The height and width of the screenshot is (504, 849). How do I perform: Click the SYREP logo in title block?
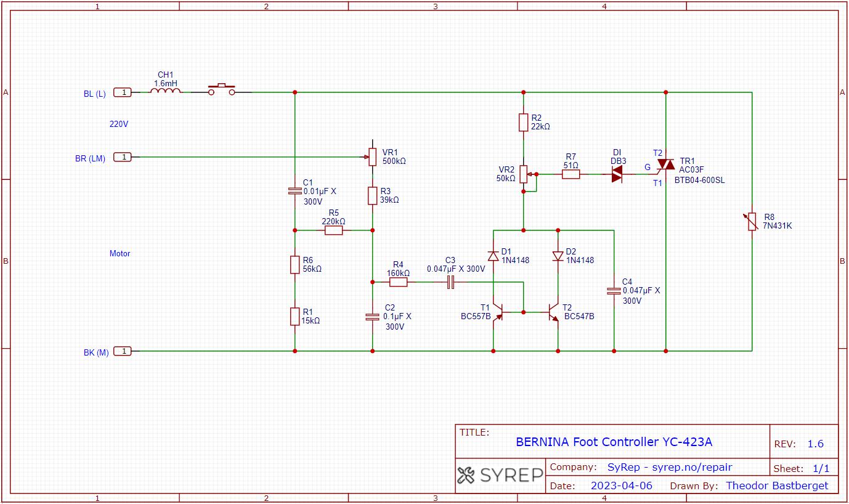pos(501,475)
